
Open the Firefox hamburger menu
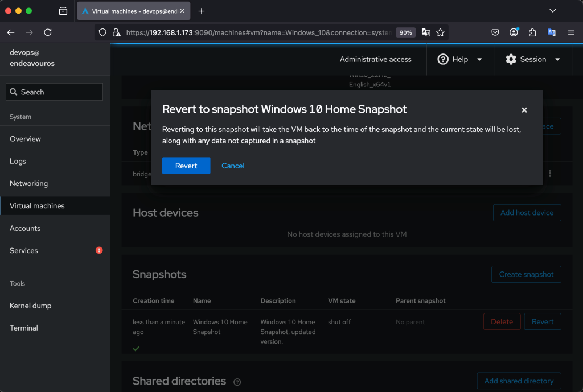571,32
